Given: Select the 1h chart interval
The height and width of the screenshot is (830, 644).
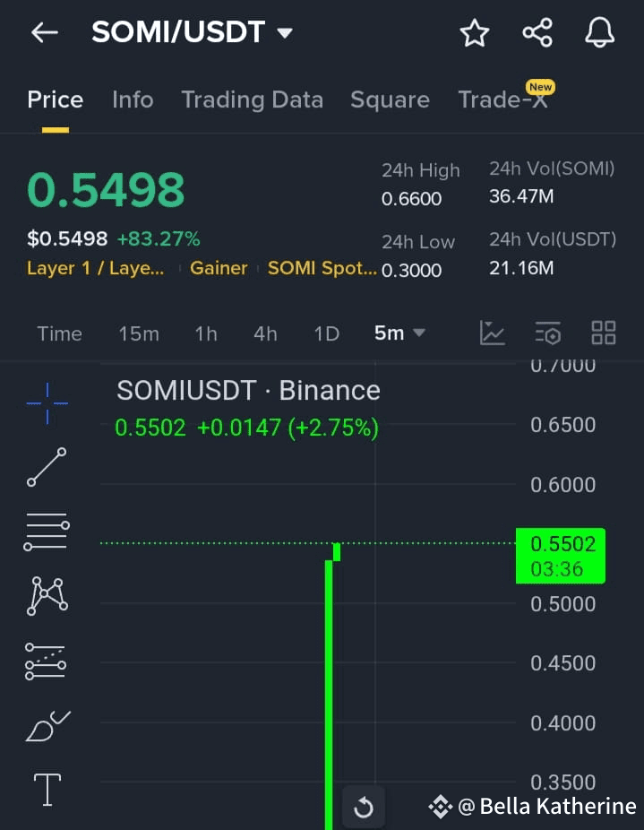Looking at the screenshot, I should [x=206, y=334].
